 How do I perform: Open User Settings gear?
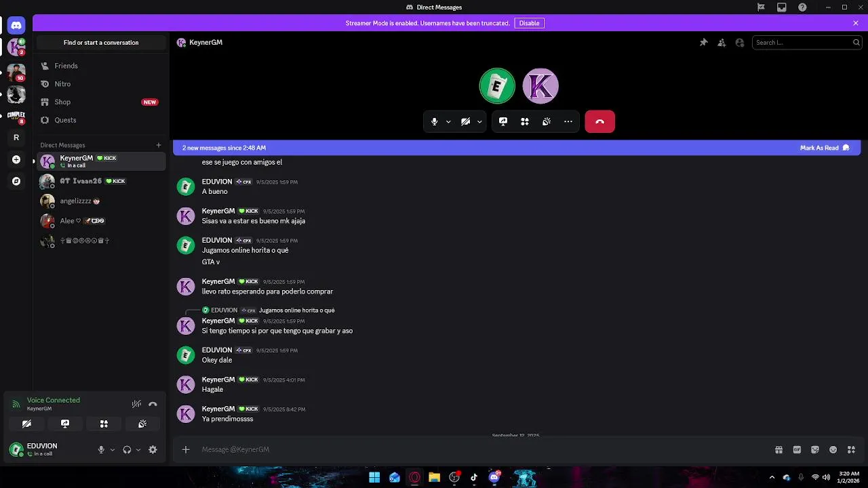tap(153, 449)
